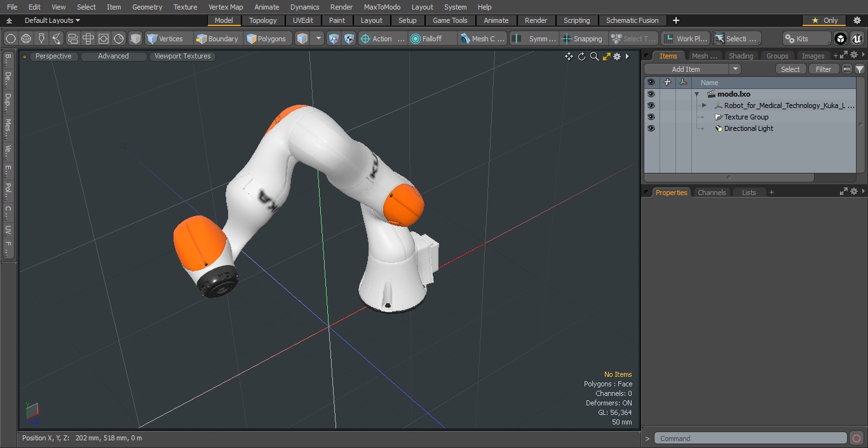Click the funnel filter icon
The width and height of the screenshot is (868, 448).
[x=859, y=69]
